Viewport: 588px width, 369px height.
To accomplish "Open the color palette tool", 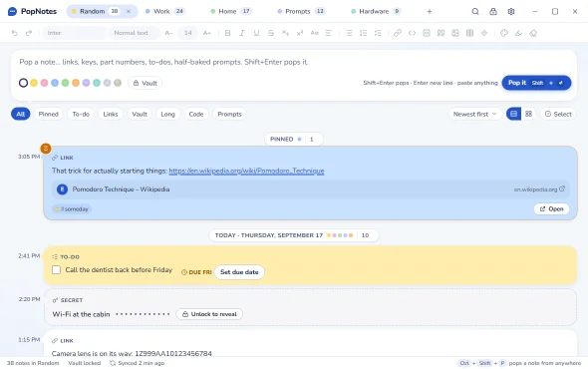I will 504,33.
